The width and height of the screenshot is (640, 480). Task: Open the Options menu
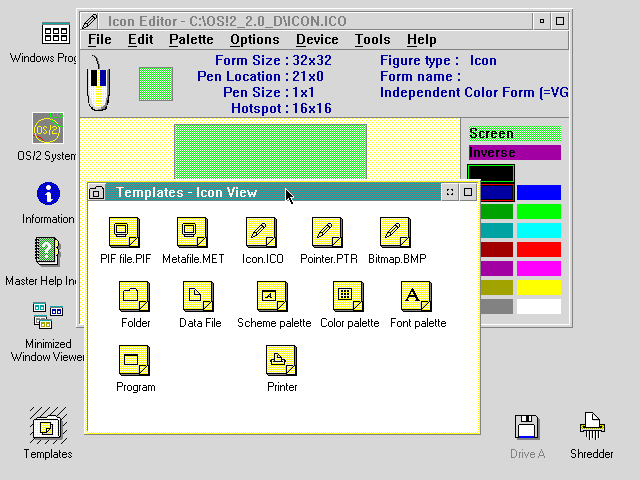(255, 40)
